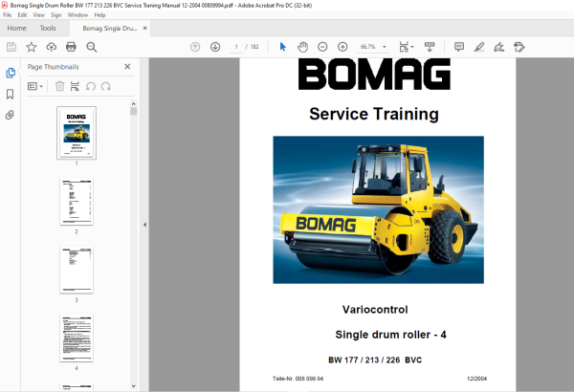Click the stamp tool icon
Viewport: 574px width, 392px height.
tap(519, 47)
